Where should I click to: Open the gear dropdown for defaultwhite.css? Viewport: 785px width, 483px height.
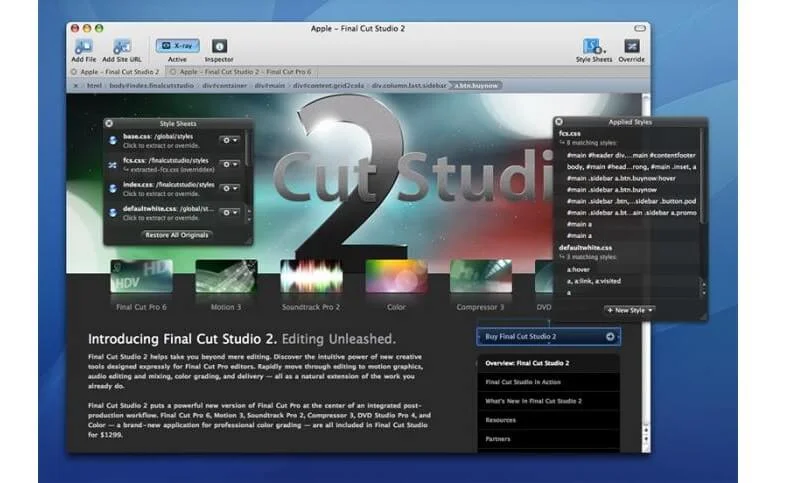pos(230,213)
